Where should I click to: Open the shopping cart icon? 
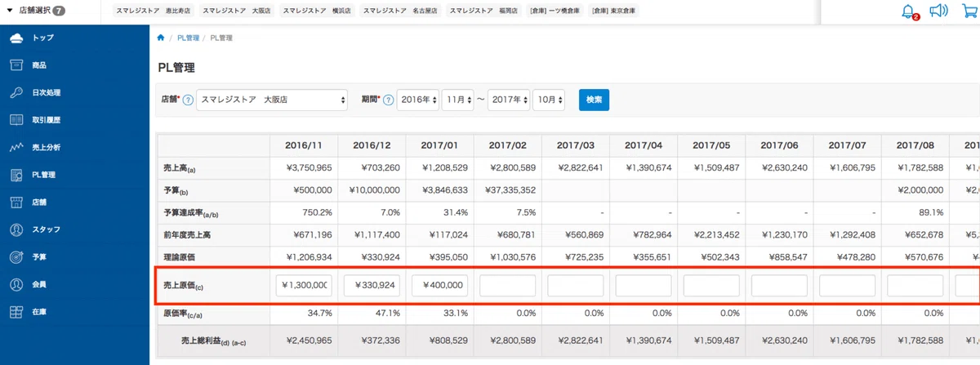coord(969,11)
